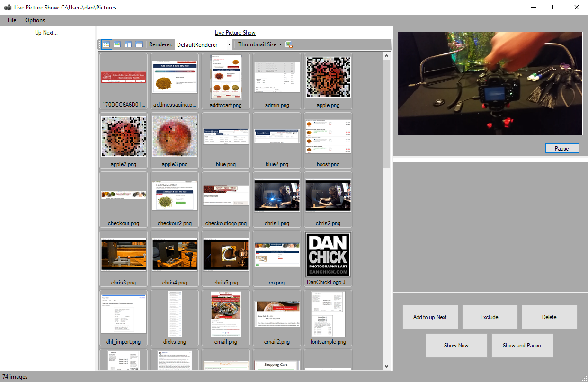The height and width of the screenshot is (382, 588).
Task: Click the vertical scrollbar thumb
Action: click(x=386, y=114)
